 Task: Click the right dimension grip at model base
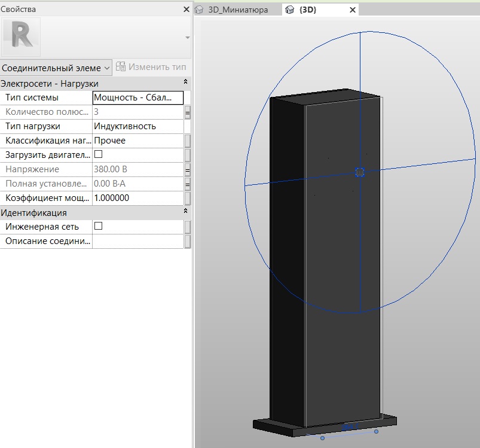(x=376, y=431)
